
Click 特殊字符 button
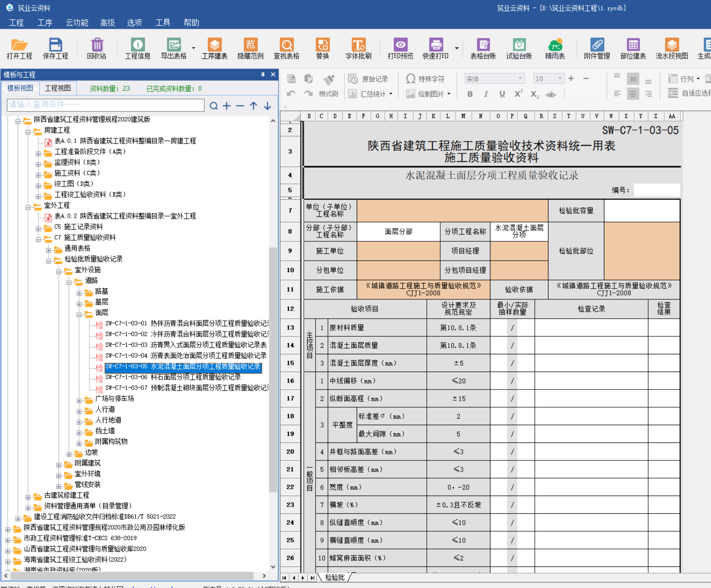coord(426,79)
